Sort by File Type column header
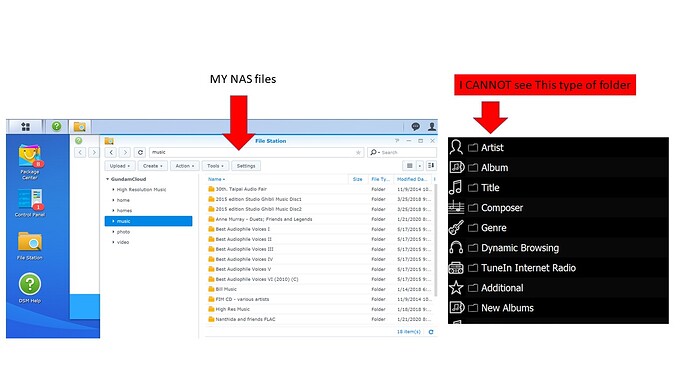Viewport: 690px width, 388px height. (x=380, y=179)
